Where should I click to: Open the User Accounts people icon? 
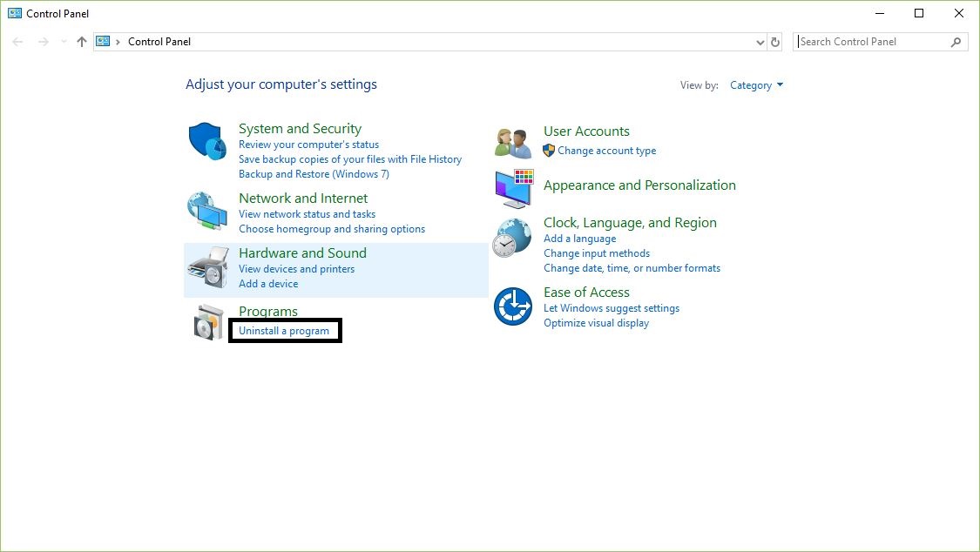(512, 143)
